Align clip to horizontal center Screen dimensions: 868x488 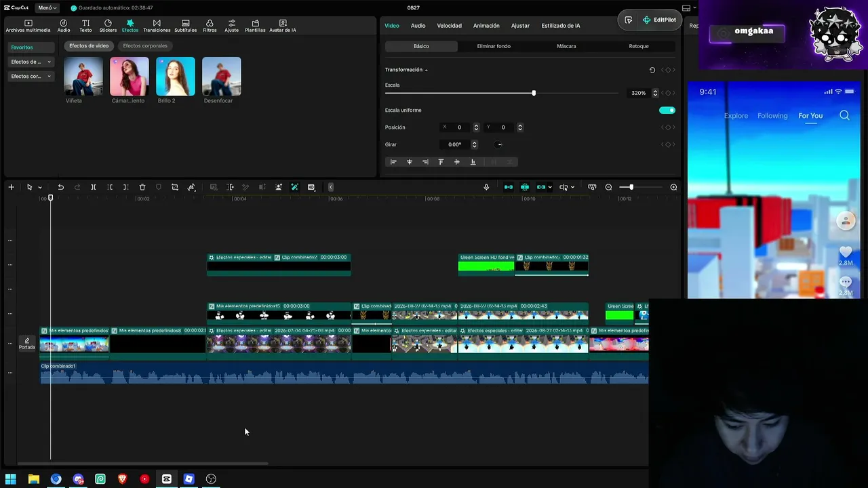tap(409, 162)
